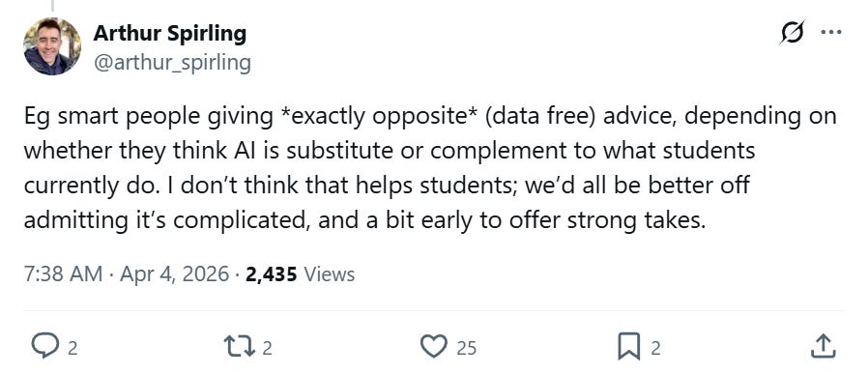
Task: Click the thread connector line above the avatar
Action: coord(52,6)
